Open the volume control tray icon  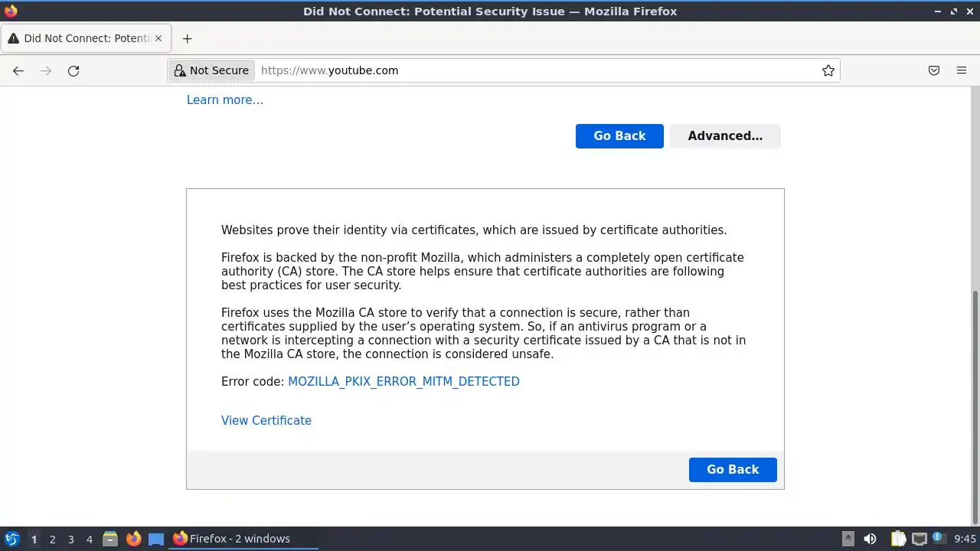[x=870, y=539]
